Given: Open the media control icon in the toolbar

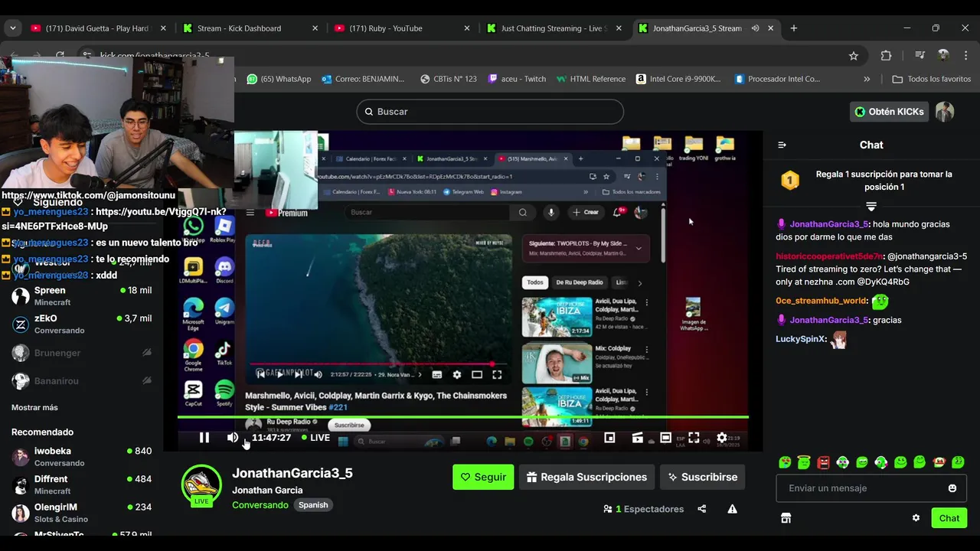Looking at the screenshot, I should (920, 55).
